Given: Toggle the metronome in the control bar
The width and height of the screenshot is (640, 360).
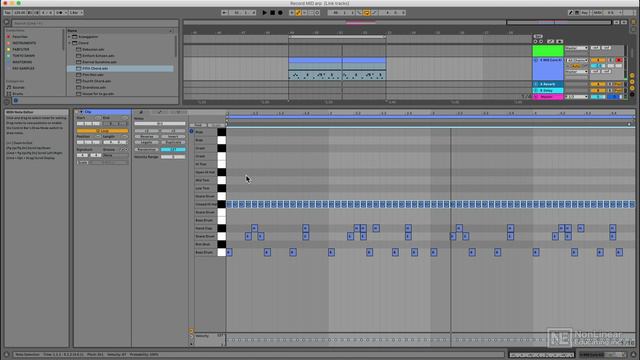Looking at the screenshot, I should tap(60, 13).
